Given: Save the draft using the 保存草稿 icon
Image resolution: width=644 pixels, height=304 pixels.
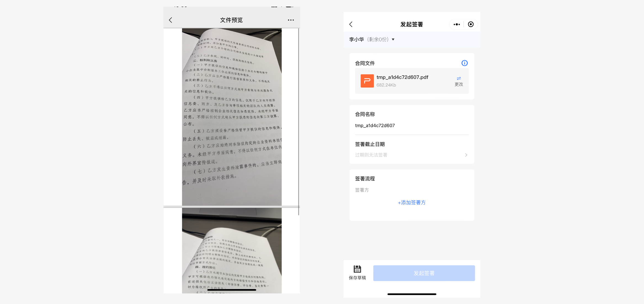Looking at the screenshot, I should coord(357,269).
